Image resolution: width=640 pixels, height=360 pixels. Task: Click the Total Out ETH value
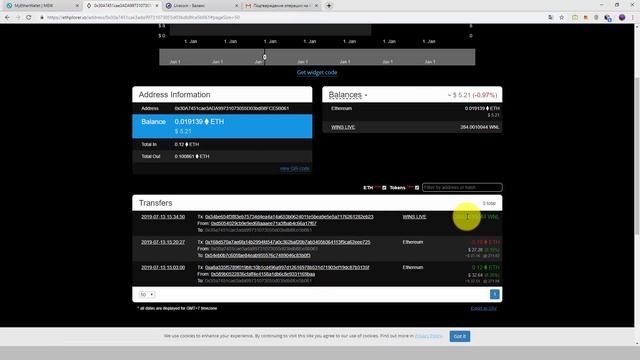[191, 156]
